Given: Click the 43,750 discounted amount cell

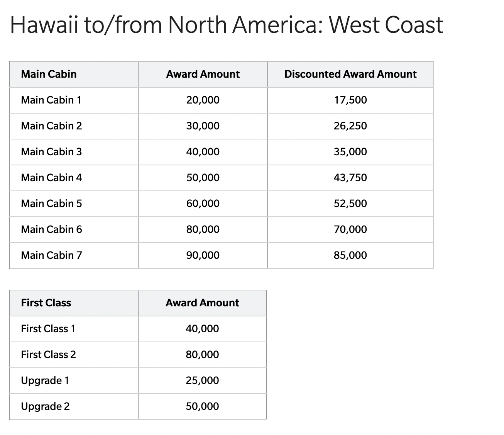Looking at the screenshot, I should point(350,178).
